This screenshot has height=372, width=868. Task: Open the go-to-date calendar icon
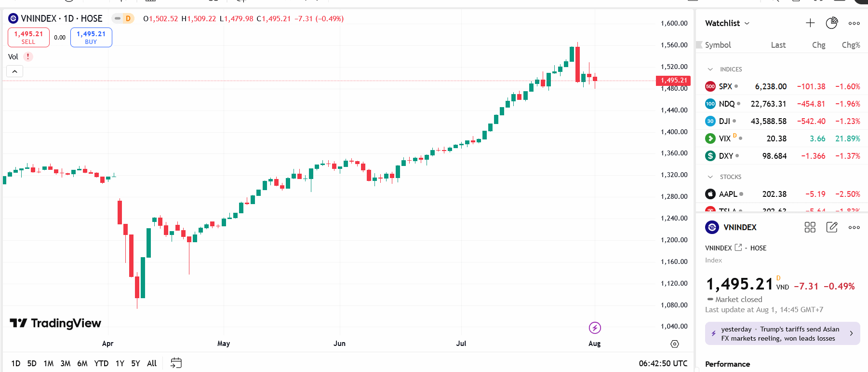(x=176, y=363)
